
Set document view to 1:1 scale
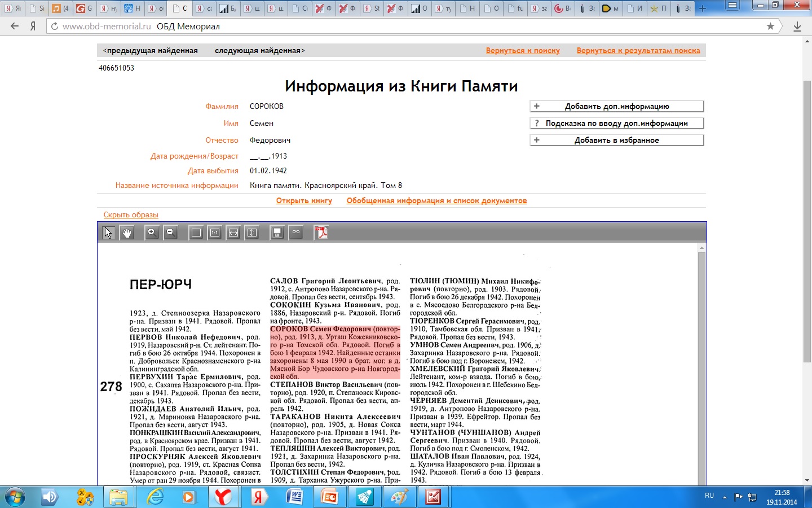(x=215, y=233)
